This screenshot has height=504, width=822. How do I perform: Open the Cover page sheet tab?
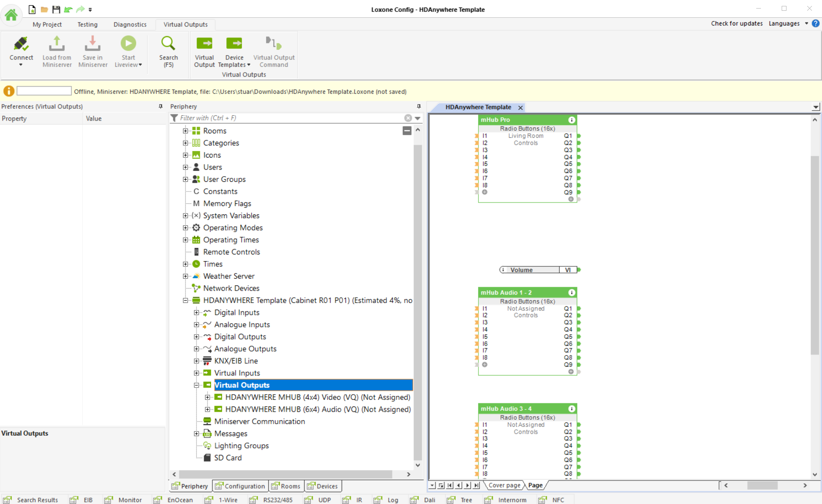(x=504, y=485)
